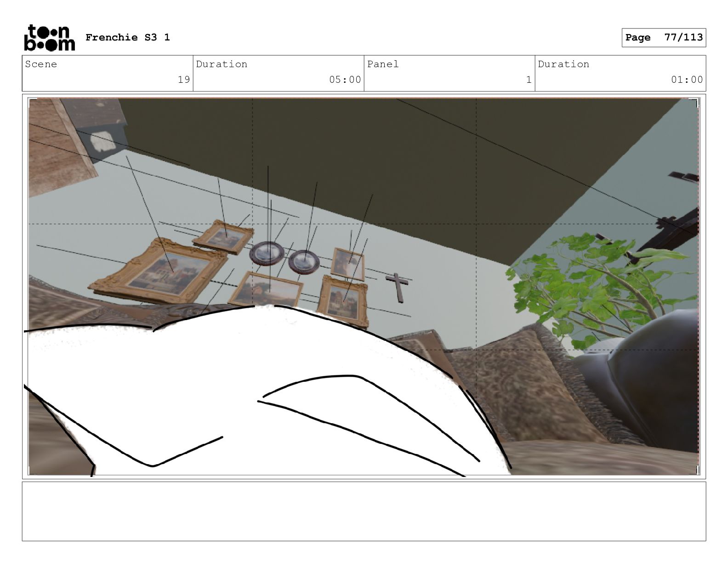The width and height of the screenshot is (728, 563).
Task: Click the large gold-framed painting
Action: 159,271
